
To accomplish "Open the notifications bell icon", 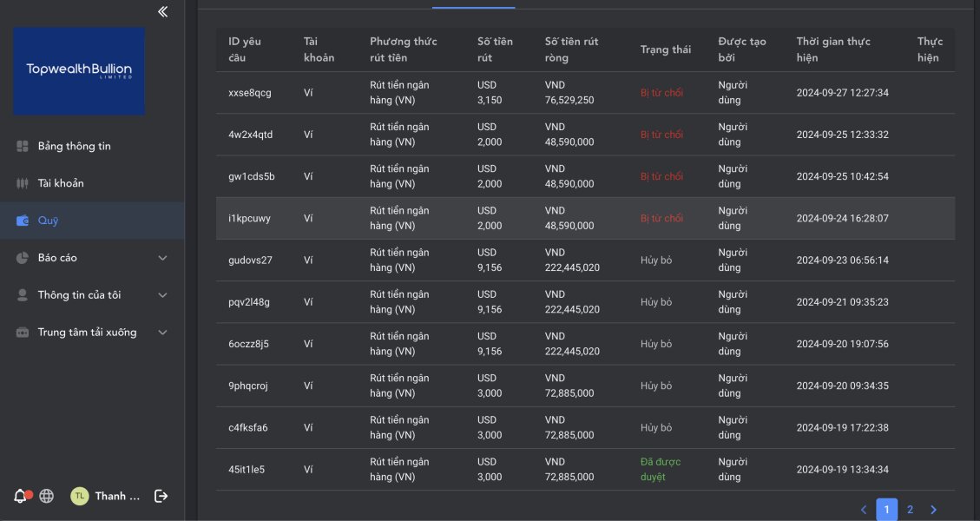I will tap(21, 496).
